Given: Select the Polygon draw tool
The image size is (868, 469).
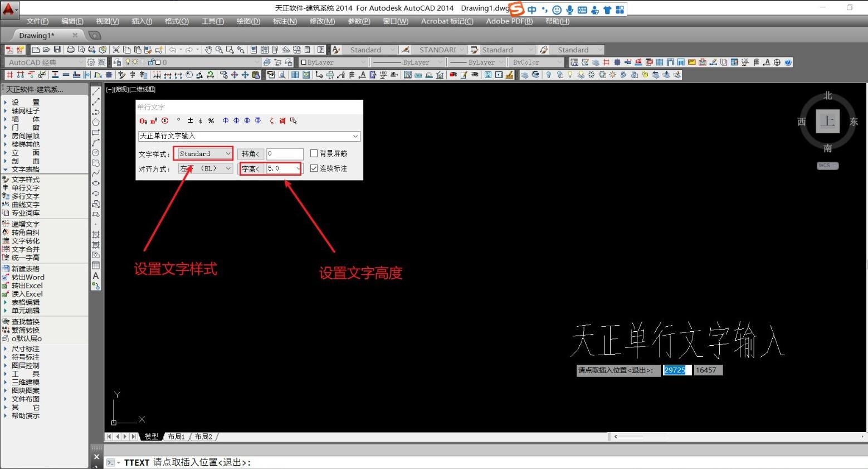Looking at the screenshot, I should coord(96,122).
